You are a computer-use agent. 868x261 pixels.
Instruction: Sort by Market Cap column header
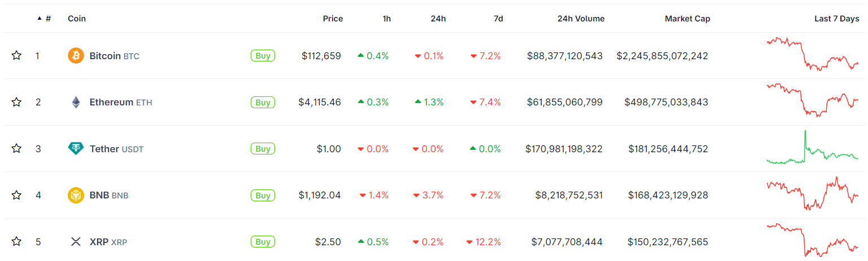[x=687, y=19]
